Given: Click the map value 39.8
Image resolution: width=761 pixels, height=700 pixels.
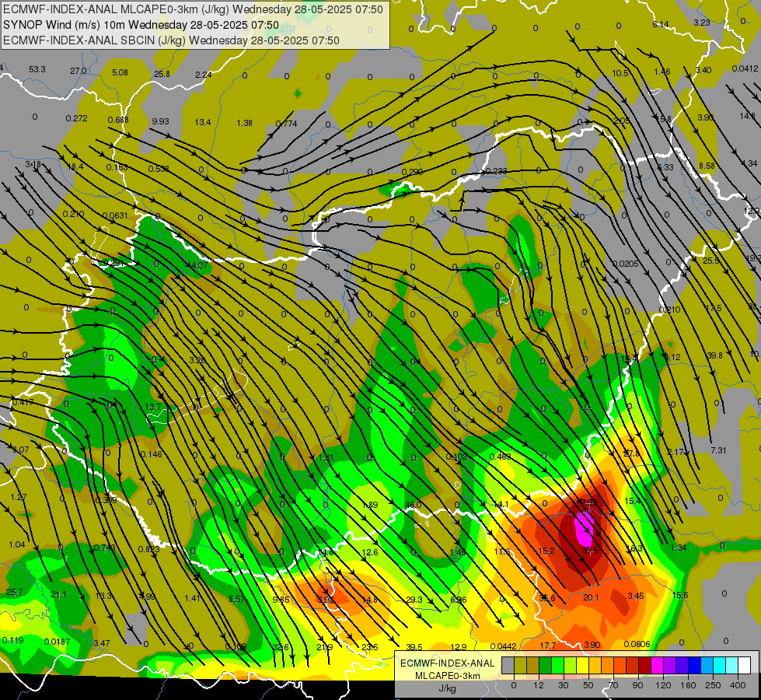Looking at the screenshot, I should [714, 355].
